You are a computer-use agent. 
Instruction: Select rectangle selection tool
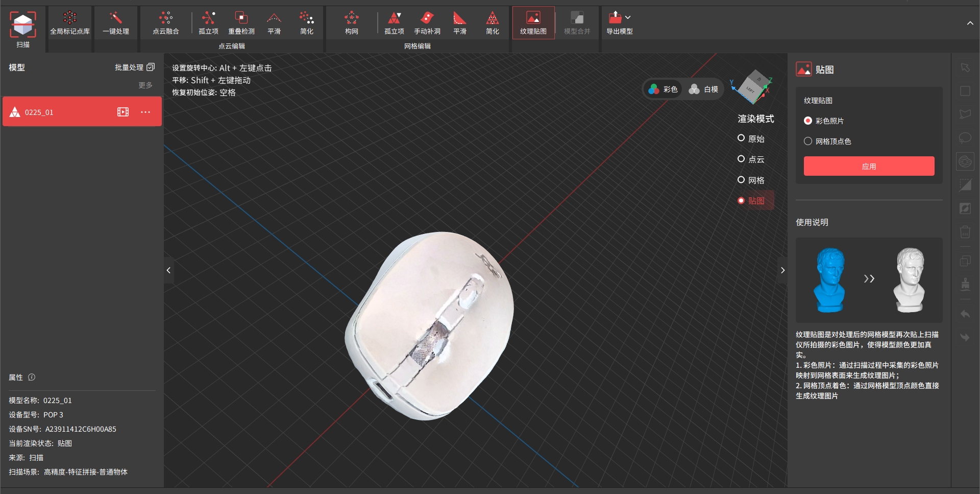point(965,91)
